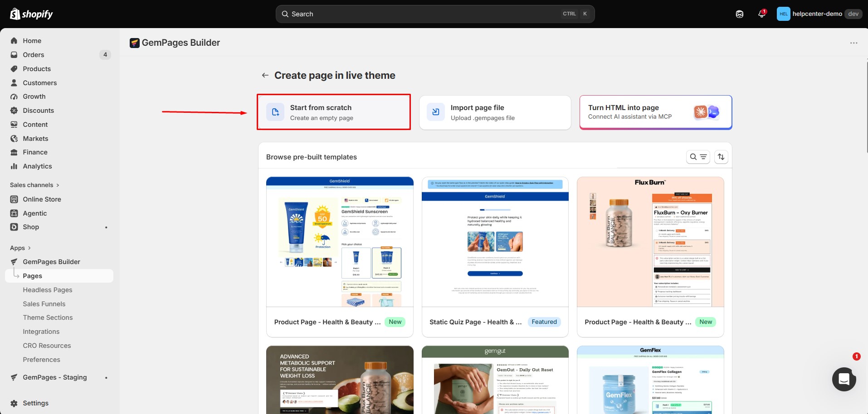Viewport: 868px width, 414px height.
Task: Open the Online Store icon
Action: (14, 199)
